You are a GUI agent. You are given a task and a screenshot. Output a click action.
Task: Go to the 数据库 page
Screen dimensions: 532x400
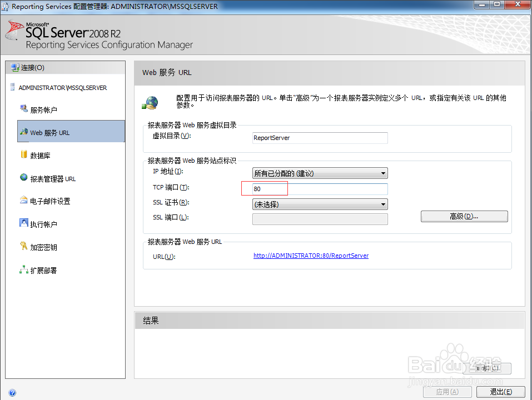pyautogui.click(x=41, y=156)
